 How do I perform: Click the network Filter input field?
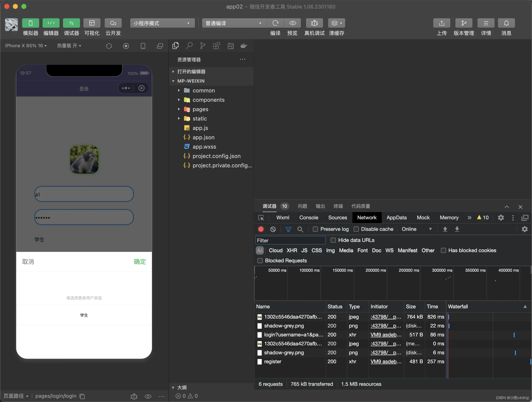(290, 240)
